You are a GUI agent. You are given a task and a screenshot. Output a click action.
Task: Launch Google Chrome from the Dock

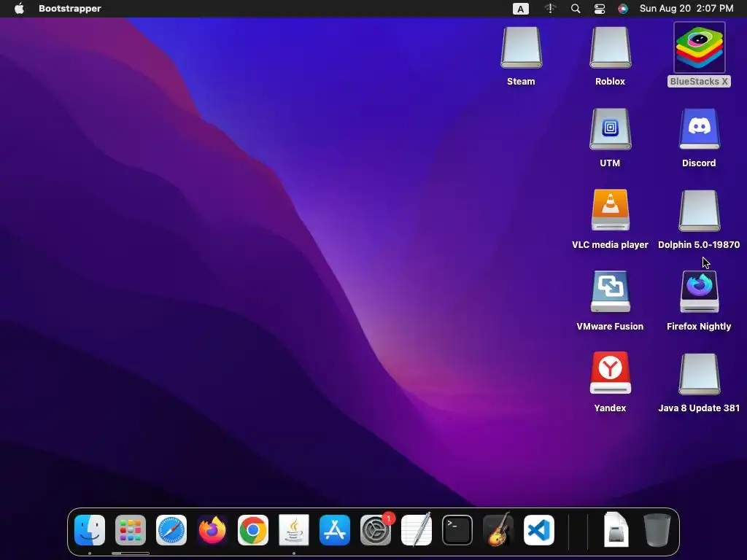pos(253,530)
